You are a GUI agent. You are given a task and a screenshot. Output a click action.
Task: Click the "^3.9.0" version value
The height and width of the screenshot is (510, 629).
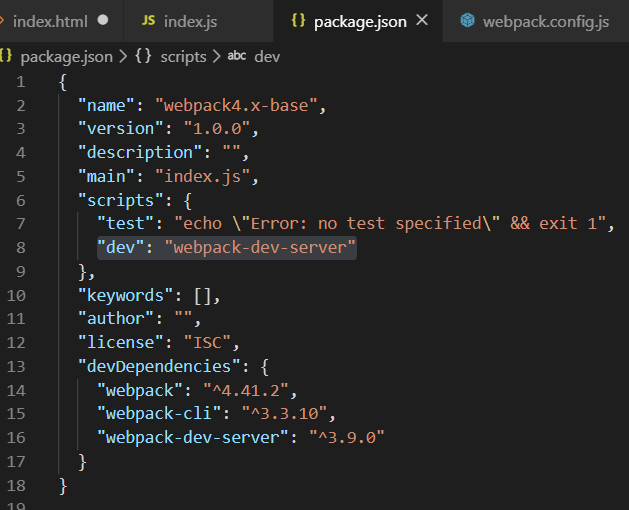tap(347, 438)
